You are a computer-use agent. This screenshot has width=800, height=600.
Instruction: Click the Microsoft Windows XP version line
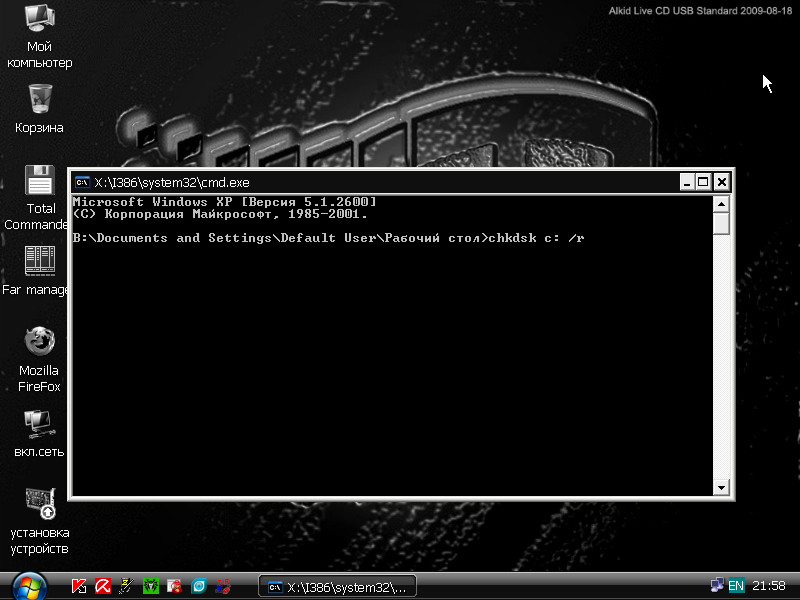pyautogui.click(x=224, y=202)
